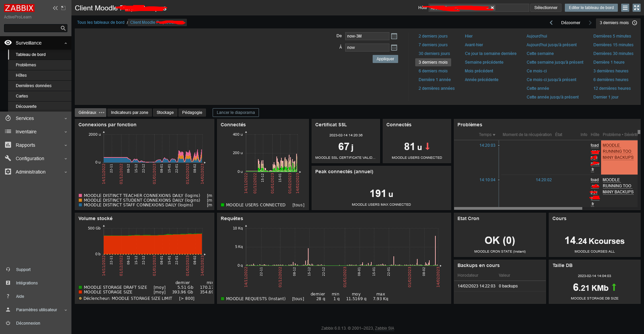Switch to the Stockage dashboard tab
644x334 pixels.
[x=165, y=113]
